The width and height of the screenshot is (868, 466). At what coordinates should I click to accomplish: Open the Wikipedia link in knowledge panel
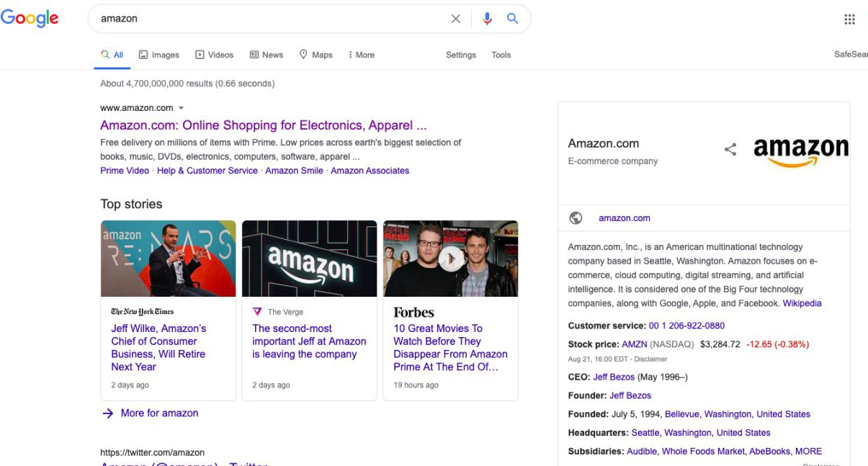pos(802,303)
